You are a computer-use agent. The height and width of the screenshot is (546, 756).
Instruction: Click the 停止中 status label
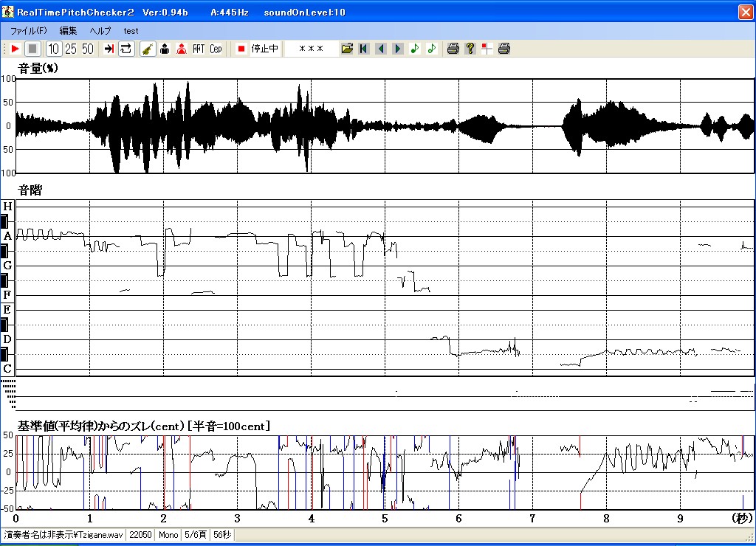[x=265, y=49]
